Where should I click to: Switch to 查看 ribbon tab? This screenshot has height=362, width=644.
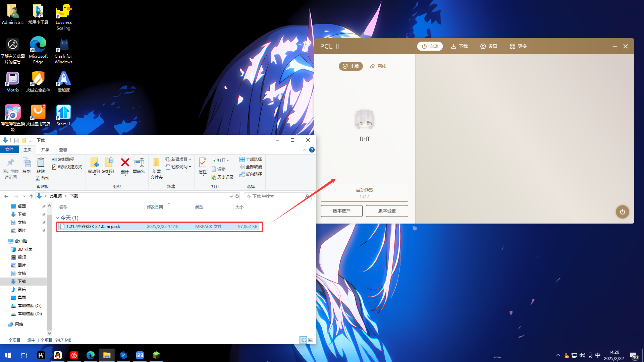[x=63, y=149]
